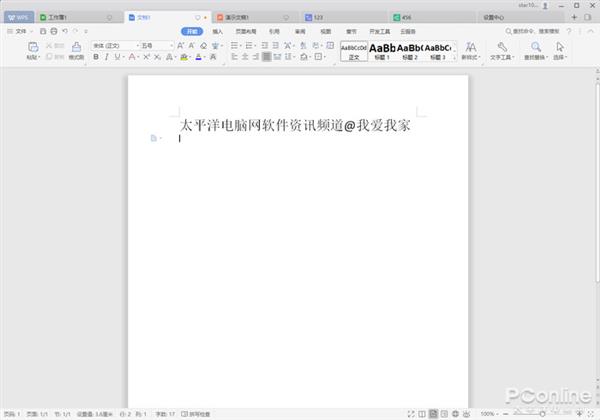Apply subscript formatting icon
The width and height of the screenshot is (600, 420).
click(157, 57)
